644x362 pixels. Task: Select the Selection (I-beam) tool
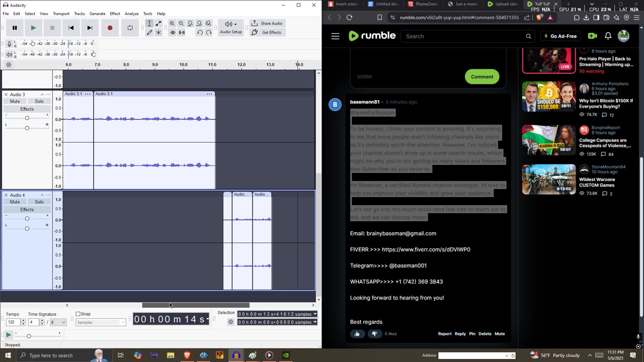click(x=149, y=23)
